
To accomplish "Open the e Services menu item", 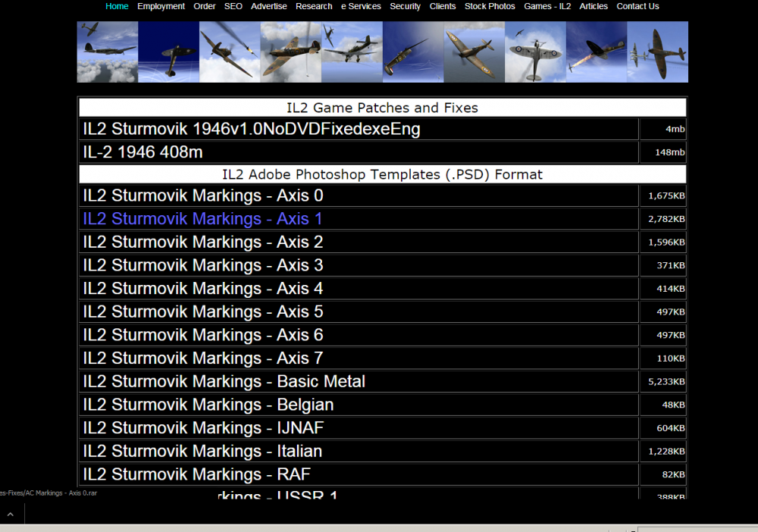I will coord(361,6).
